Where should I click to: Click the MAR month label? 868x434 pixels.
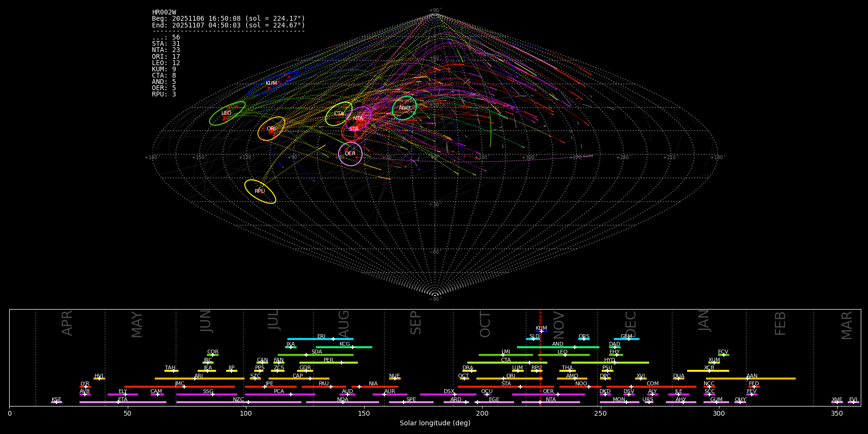(x=847, y=325)
